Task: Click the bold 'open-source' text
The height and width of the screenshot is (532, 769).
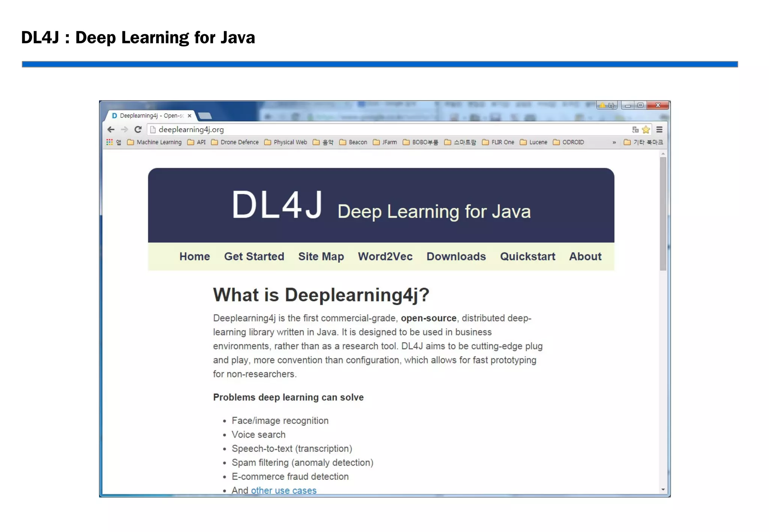Action: pos(428,318)
